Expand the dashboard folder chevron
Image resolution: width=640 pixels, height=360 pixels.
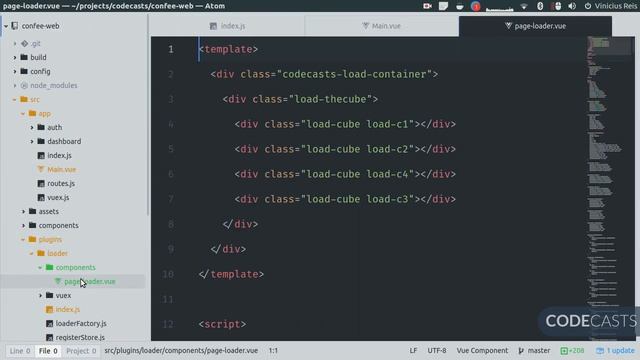32,141
